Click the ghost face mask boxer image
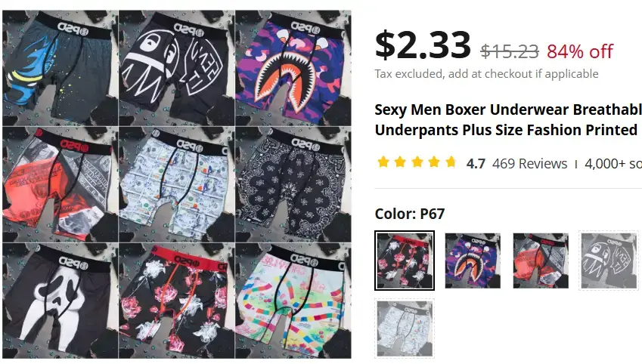 (60, 301)
